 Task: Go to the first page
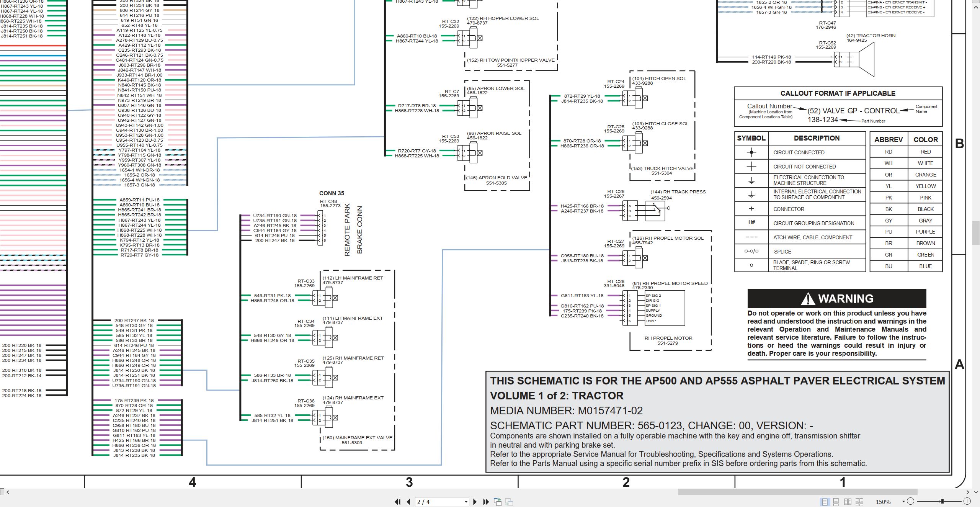tap(398, 502)
